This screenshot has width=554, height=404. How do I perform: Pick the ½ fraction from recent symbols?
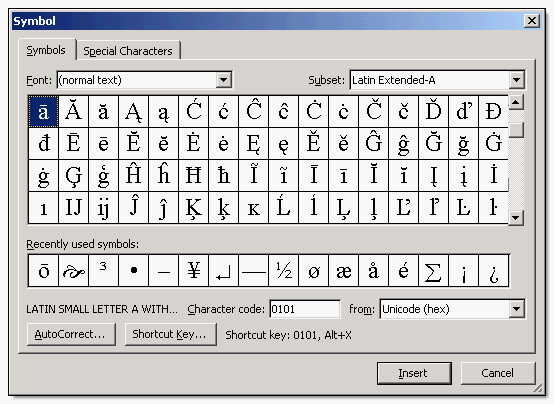283,270
